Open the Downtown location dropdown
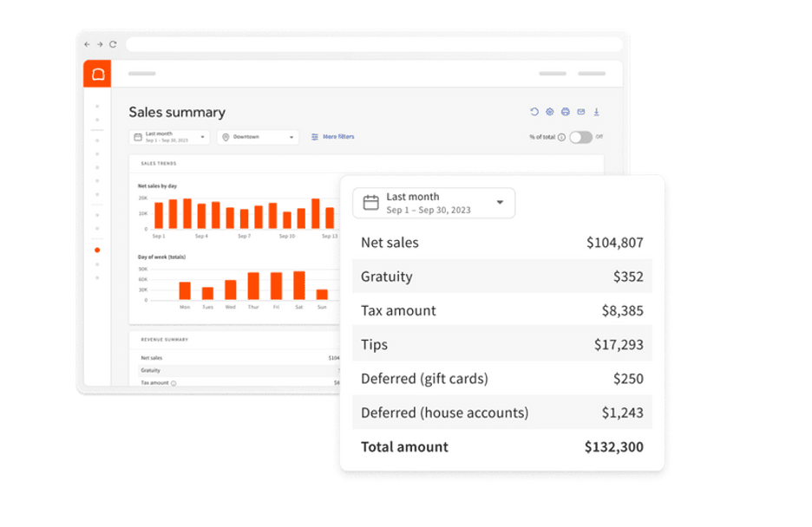This screenshot has width=812, height=527. 258,137
